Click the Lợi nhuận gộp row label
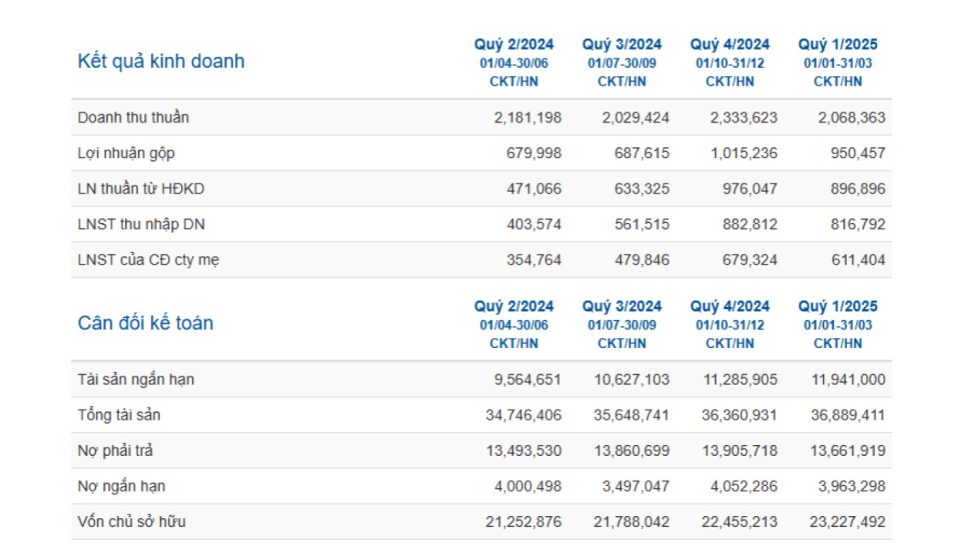958x560 pixels. click(126, 153)
